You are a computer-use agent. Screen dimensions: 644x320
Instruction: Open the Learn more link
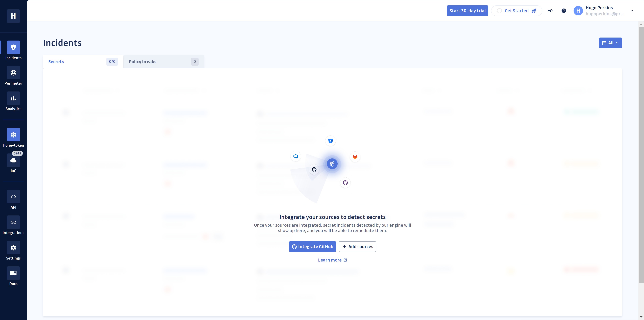333,260
